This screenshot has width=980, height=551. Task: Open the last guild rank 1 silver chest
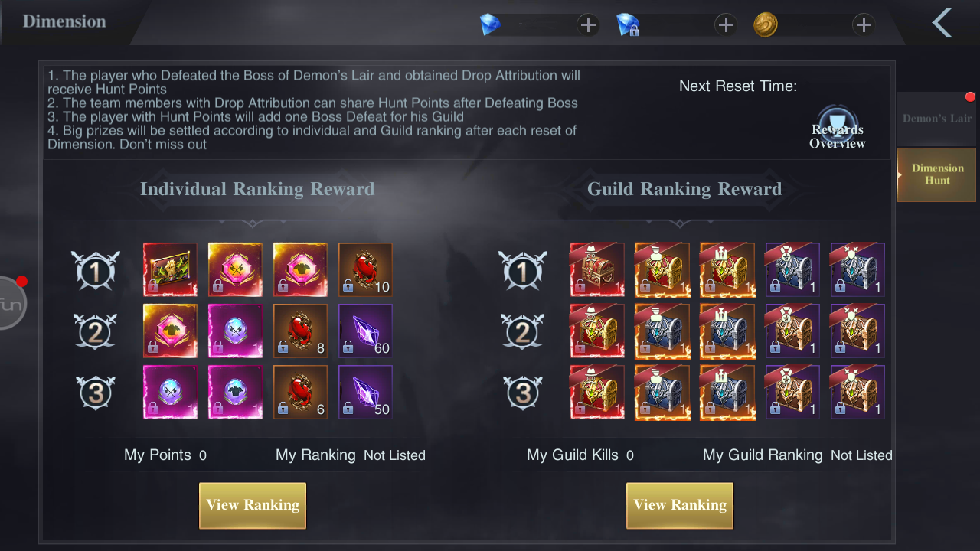[857, 269]
